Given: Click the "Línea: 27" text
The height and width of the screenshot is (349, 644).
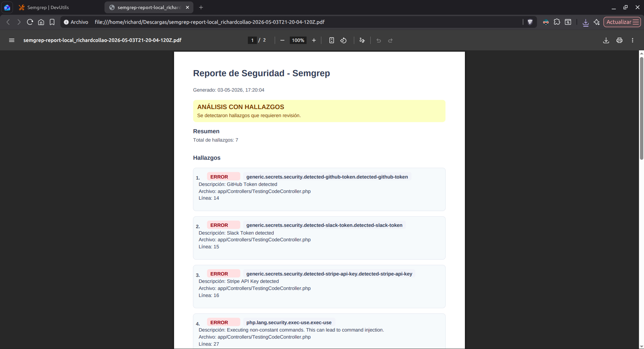Looking at the screenshot, I should (x=209, y=344).
